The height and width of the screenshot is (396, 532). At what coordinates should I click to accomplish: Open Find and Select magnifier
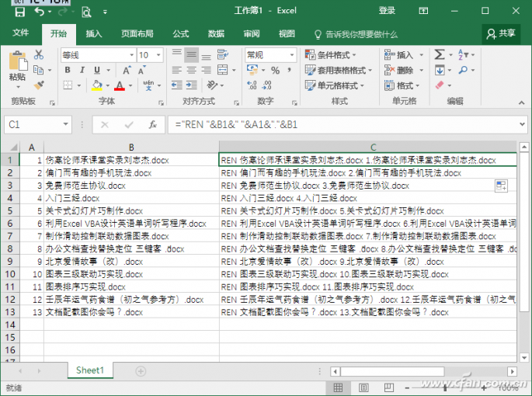(x=463, y=70)
